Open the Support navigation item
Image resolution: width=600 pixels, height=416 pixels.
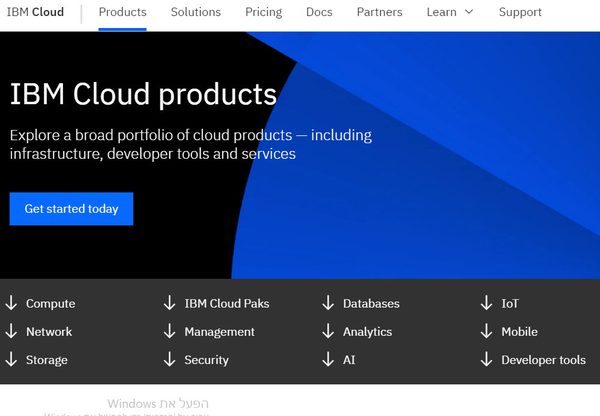point(520,12)
